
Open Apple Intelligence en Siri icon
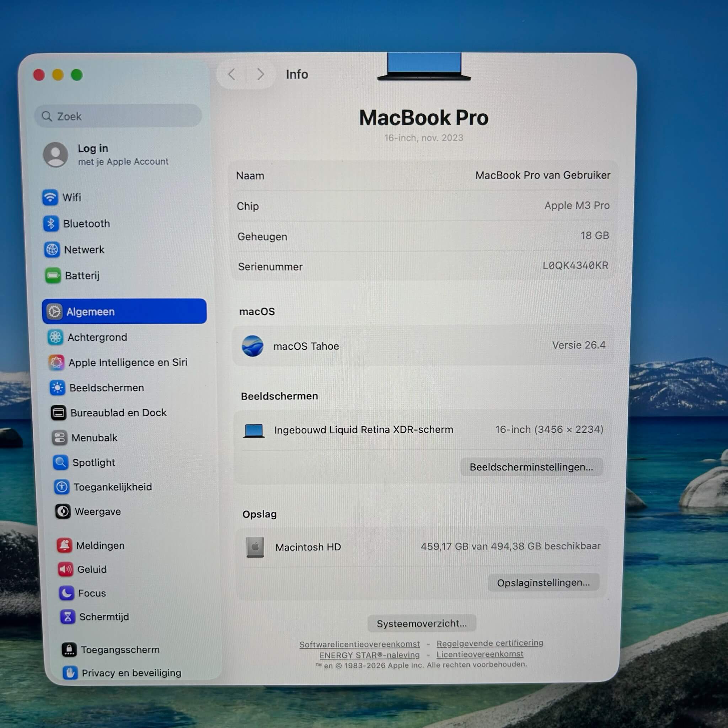(x=56, y=362)
